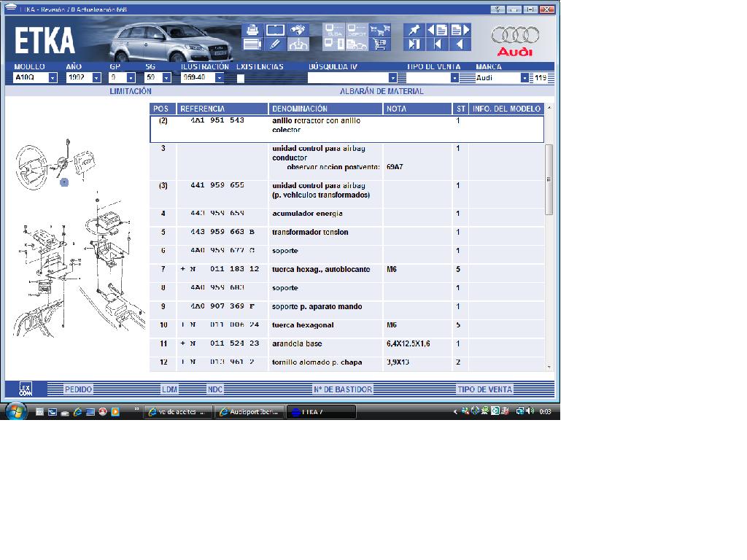Click the pushpin icon

point(414,30)
